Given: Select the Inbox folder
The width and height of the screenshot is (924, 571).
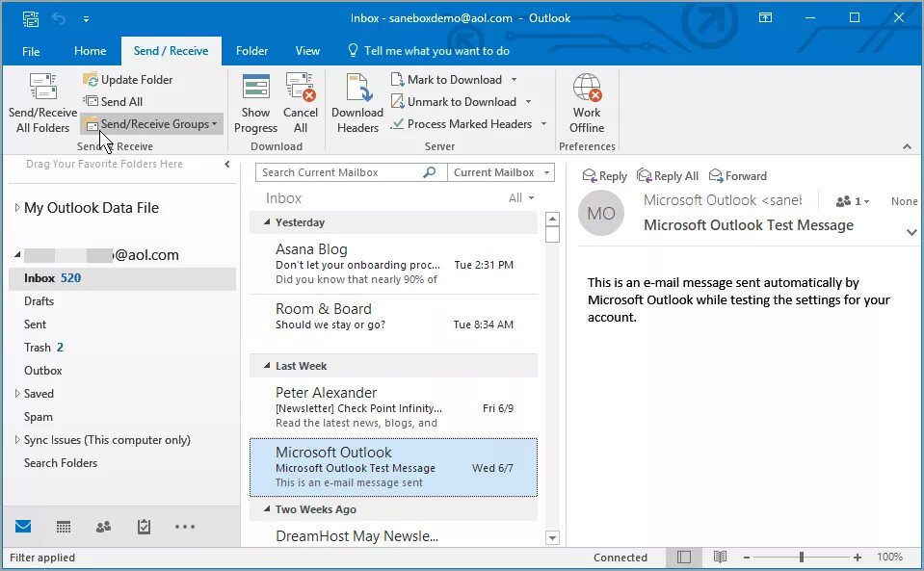Looking at the screenshot, I should (122, 278).
